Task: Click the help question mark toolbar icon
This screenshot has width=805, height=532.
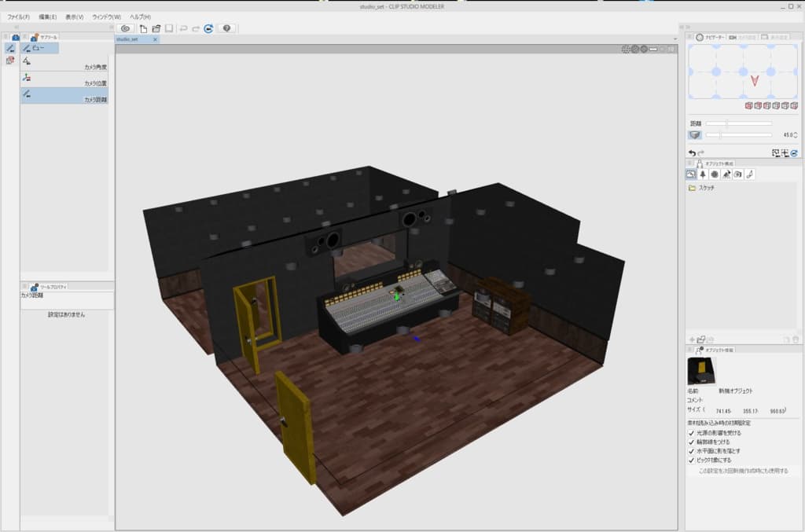Action: coord(227,28)
